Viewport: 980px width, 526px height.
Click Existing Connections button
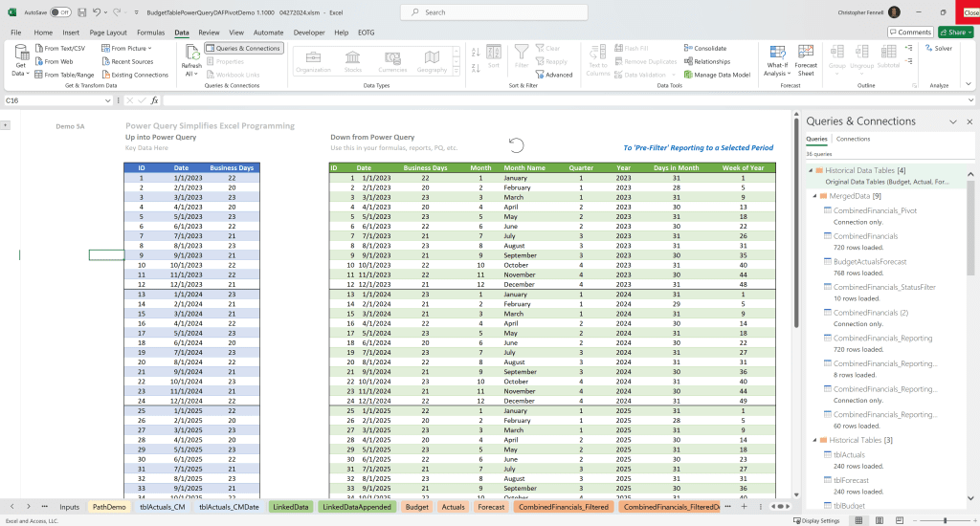point(134,74)
